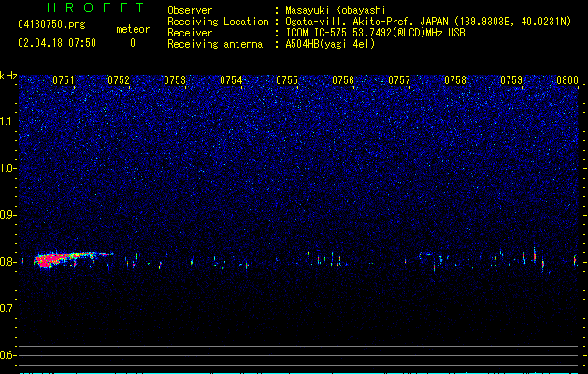Click the kHz axis unit label

point(8,76)
